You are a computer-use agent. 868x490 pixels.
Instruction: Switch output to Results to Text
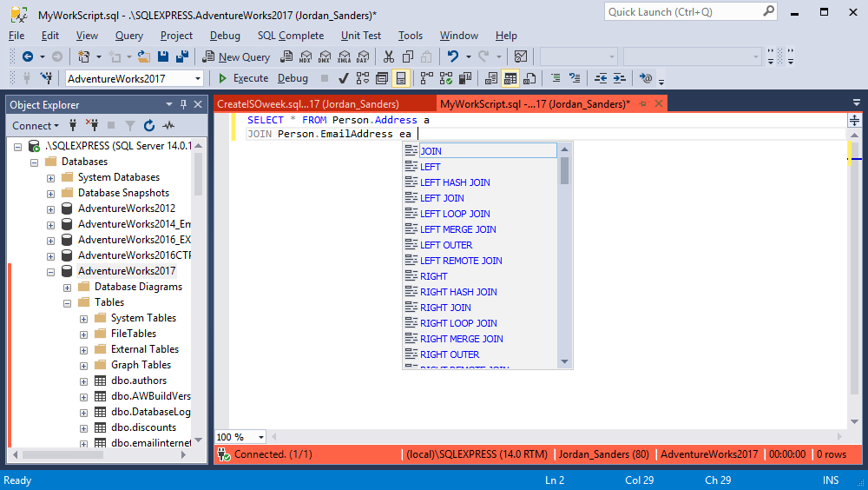pos(491,78)
